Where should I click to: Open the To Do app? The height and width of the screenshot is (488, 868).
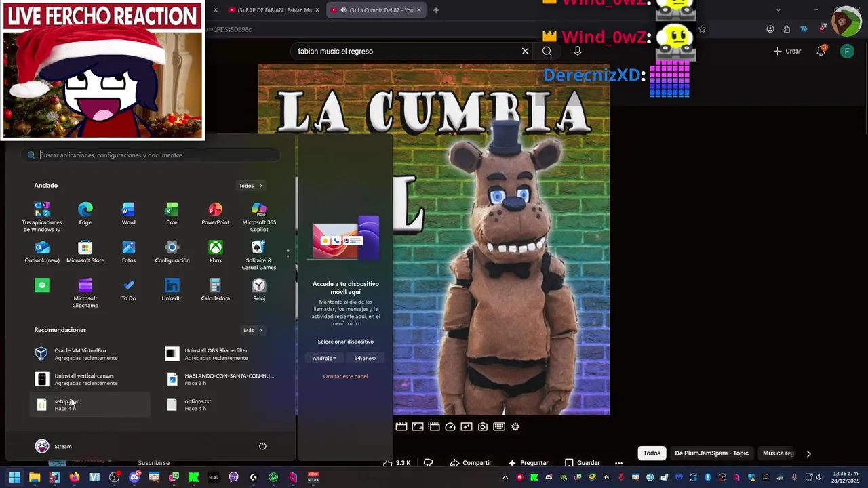128,289
